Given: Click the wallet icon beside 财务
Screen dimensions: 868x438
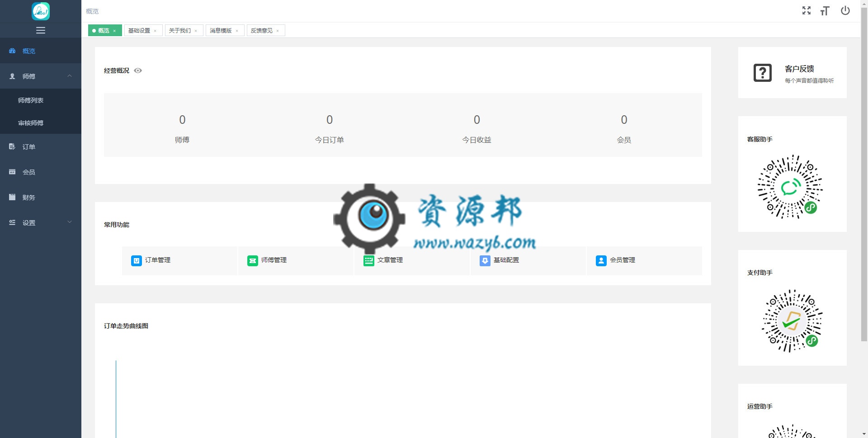Looking at the screenshot, I should pos(12,197).
